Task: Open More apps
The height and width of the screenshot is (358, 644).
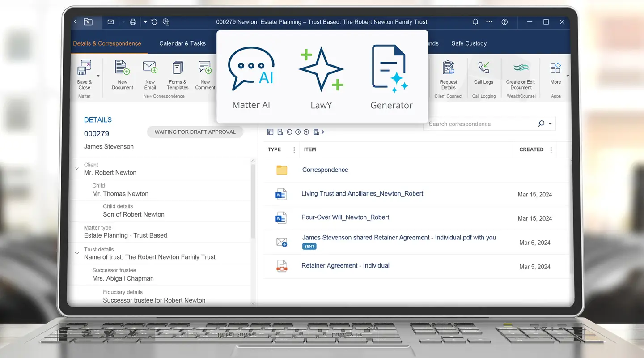Action: click(555, 72)
